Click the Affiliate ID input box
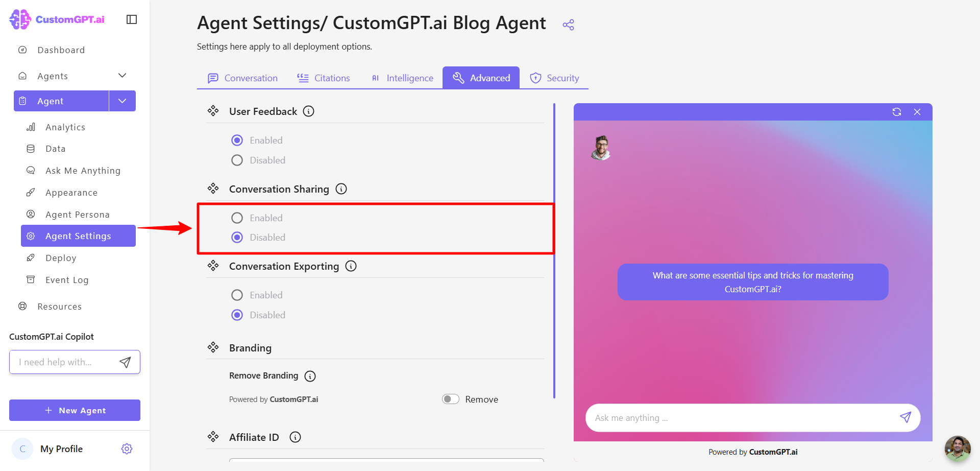 coord(386,460)
